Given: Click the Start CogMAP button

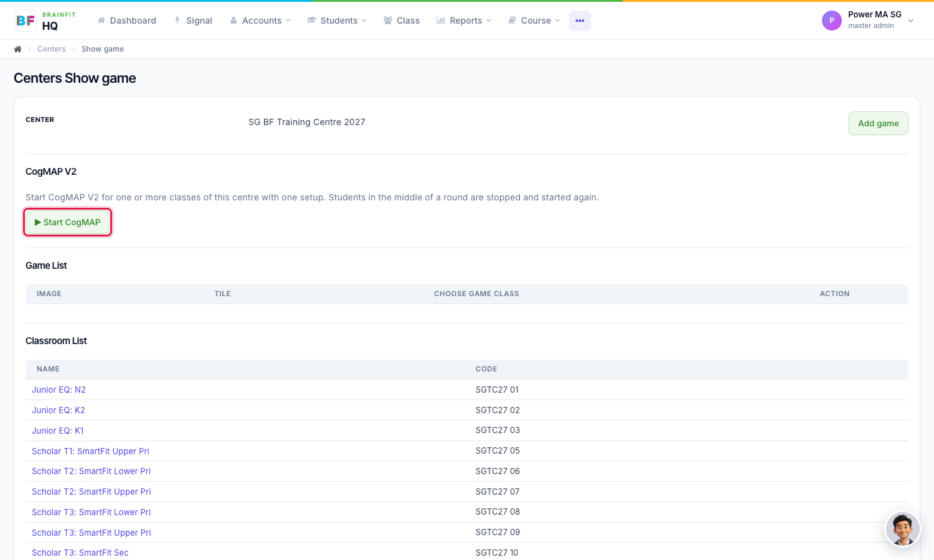Looking at the screenshot, I should pos(67,222).
